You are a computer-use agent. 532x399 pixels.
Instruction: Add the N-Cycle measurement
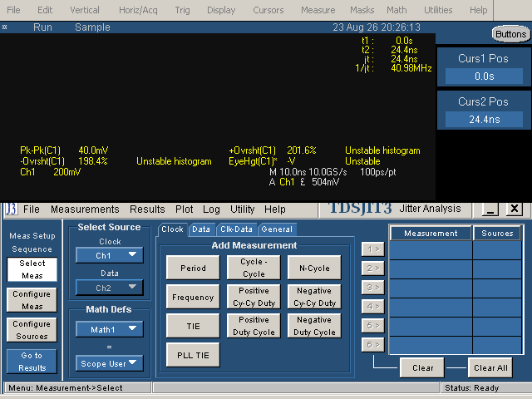click(314, 268)
